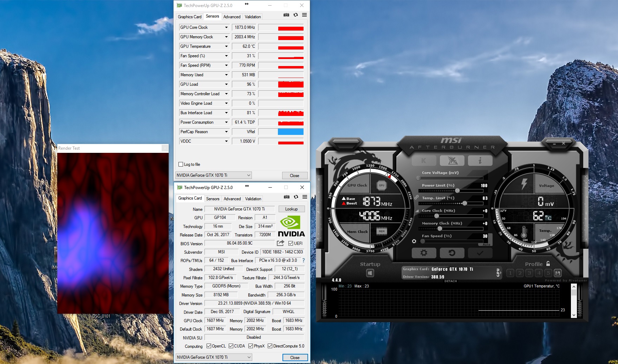Open the GPU Temperature sensor dropdown

coord(226,46)
